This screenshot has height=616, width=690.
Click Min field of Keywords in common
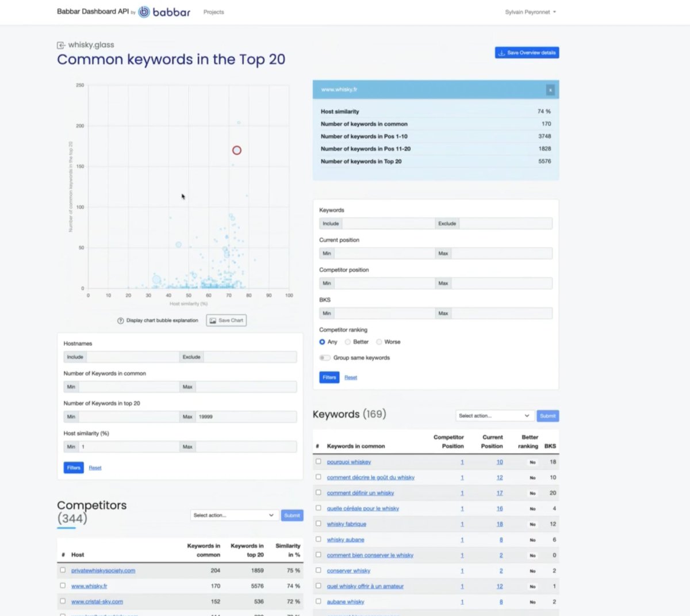click(129, 387)
